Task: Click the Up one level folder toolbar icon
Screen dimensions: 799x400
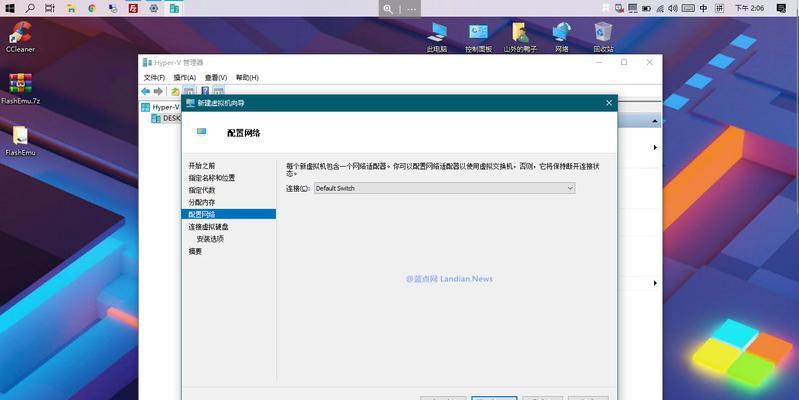Action: click(x=175, y=91)
